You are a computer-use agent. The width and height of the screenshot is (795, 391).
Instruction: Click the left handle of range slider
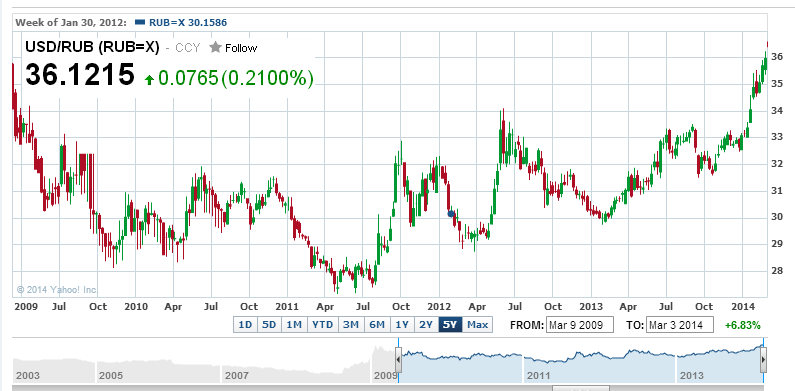click(399, 360)
